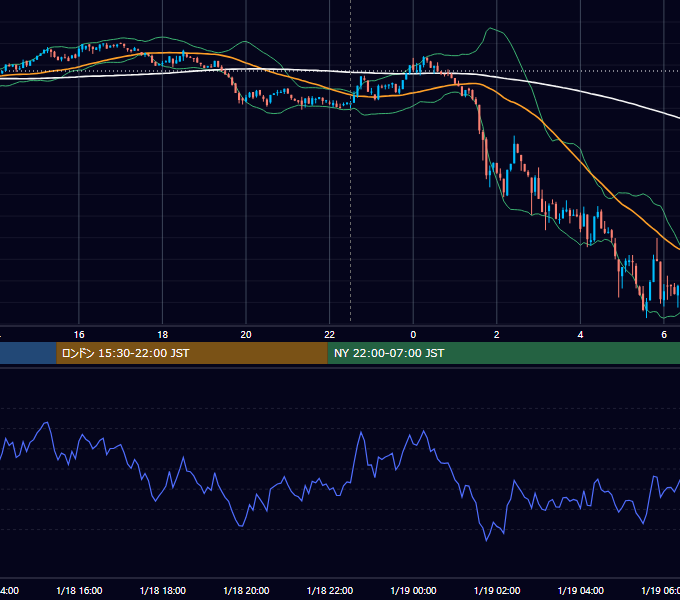The height and width of the screenshot is (600, 680).
Task: Click the 1/18 22:00 label on oscillator axis
Action: click(x=330, y=590)
